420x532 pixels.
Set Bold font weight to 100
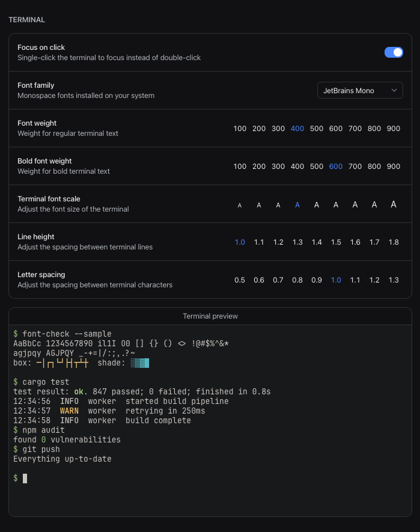tap(240, 167)
